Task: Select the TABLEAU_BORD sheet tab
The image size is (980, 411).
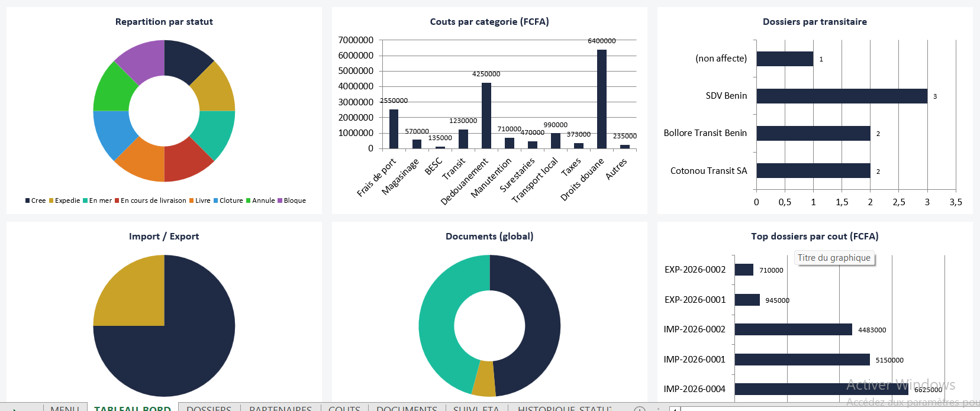Action: point(133,407)
